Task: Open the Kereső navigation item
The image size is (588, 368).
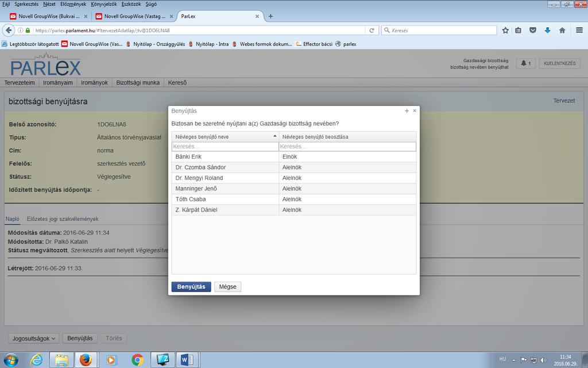Action: coord(177,83)
